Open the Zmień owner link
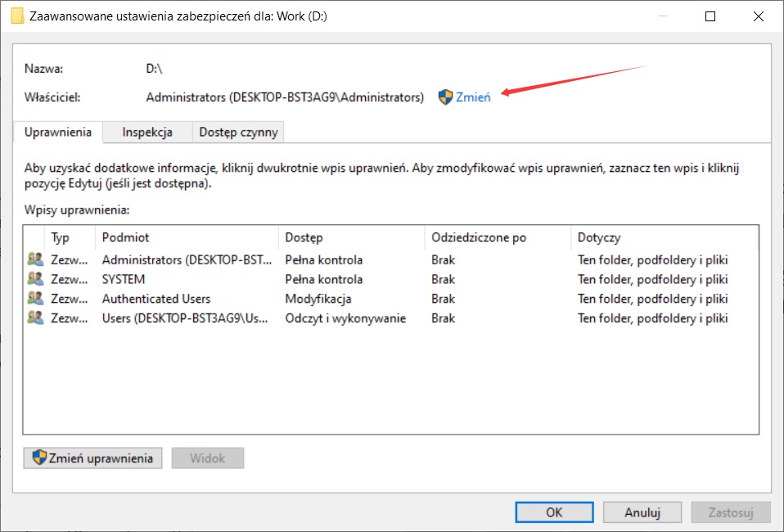The height and width of the screenshot is (532, 784). pyautogui.click(x=473, y=97)
